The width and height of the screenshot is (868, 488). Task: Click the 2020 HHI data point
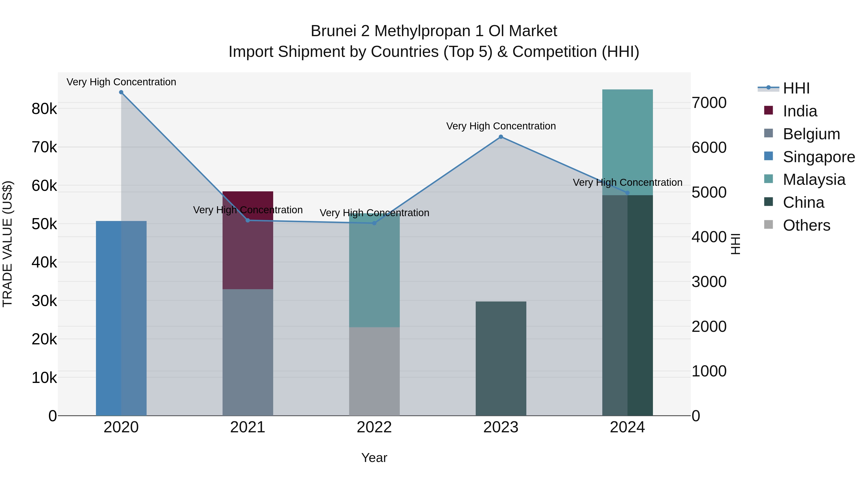[121, 92]
